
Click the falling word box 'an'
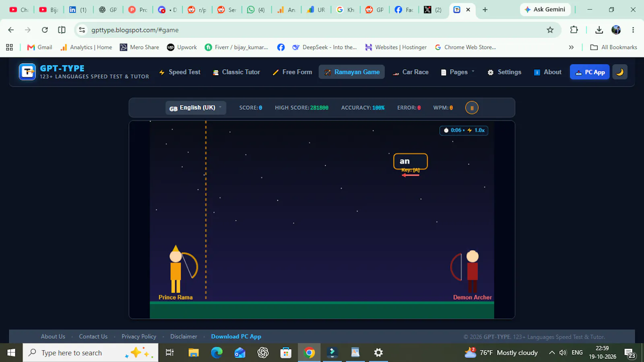point(411,161)
